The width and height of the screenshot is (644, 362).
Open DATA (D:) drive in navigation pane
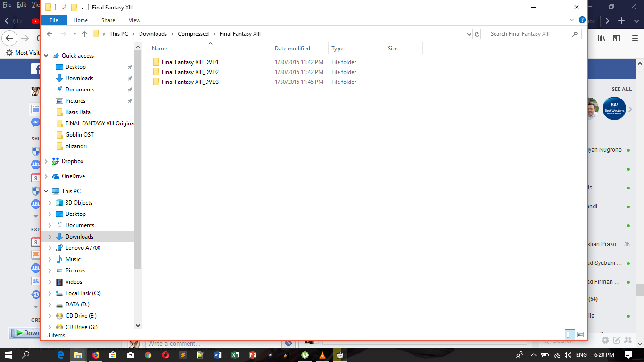point(77,304)
